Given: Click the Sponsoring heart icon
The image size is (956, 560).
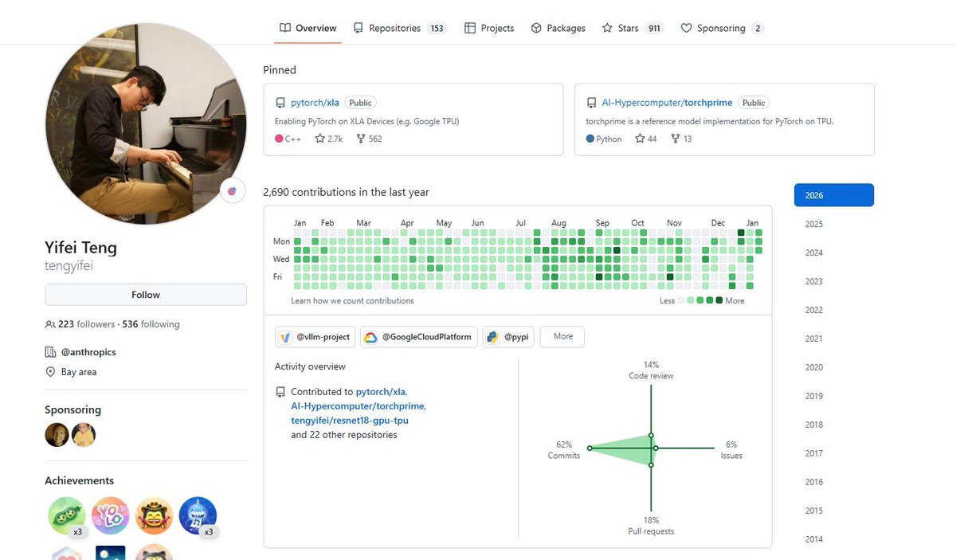Looking at the screenshot, I should [686, 28].
